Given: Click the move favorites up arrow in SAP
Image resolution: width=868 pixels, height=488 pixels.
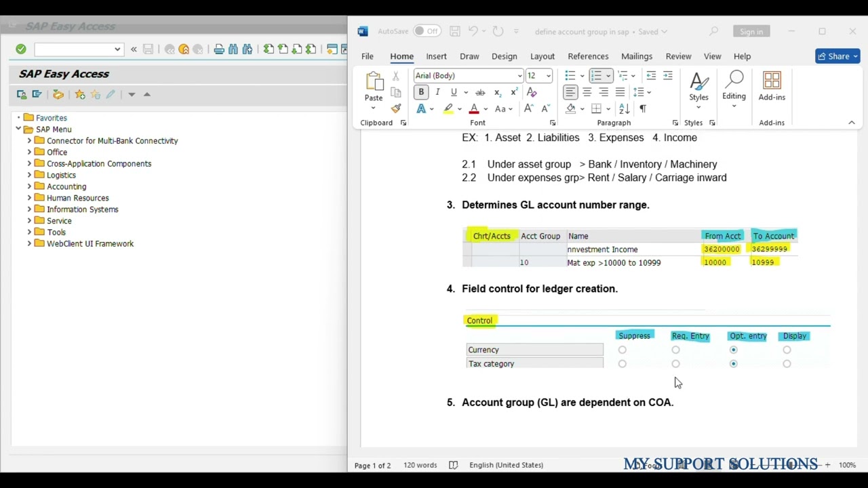Looking at the screenshot, I should pyautogui.click(x=146, y=94).
